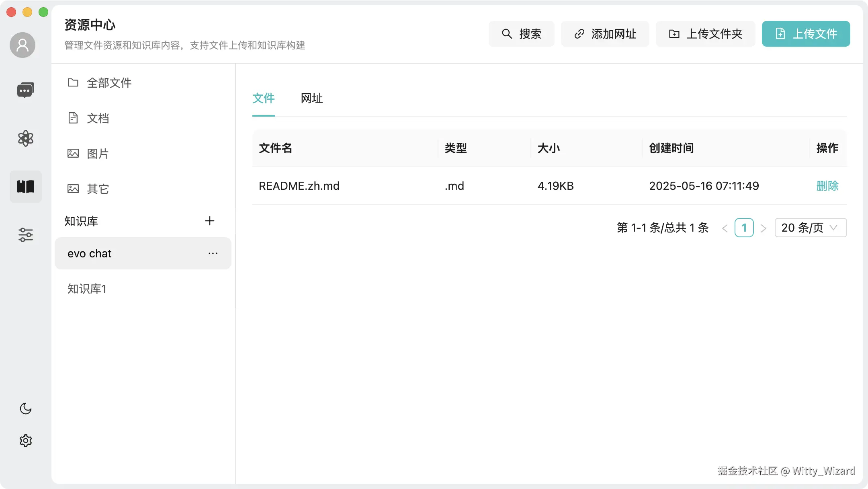This screenshot has height=489, width=868.
Task: Select the 图片 category filter
Action: (x=97, y=153)
